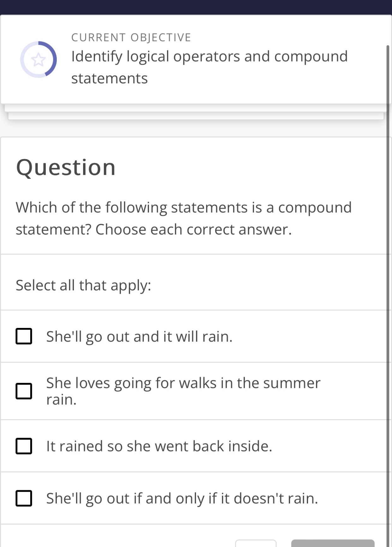The height and width of the screenshot is (547, 392).
Task: Check "She'll go out if and only if it doesn't rain."
Action: point(24,499)
